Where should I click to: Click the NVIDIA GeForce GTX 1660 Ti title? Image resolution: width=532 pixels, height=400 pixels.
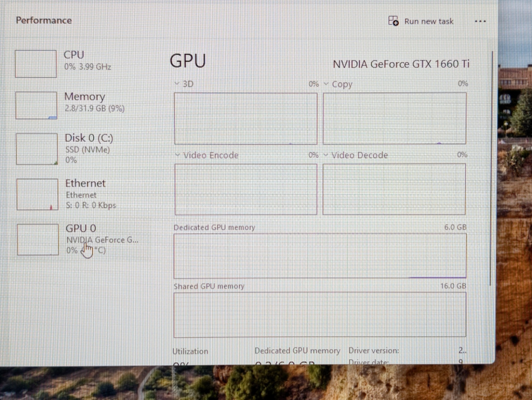[401, 64]
